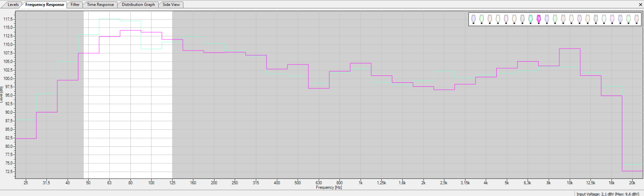The width and height of the screenshot is (644, 196).
Task: Enable microphone marker number 7
Action: click(522, 19)
